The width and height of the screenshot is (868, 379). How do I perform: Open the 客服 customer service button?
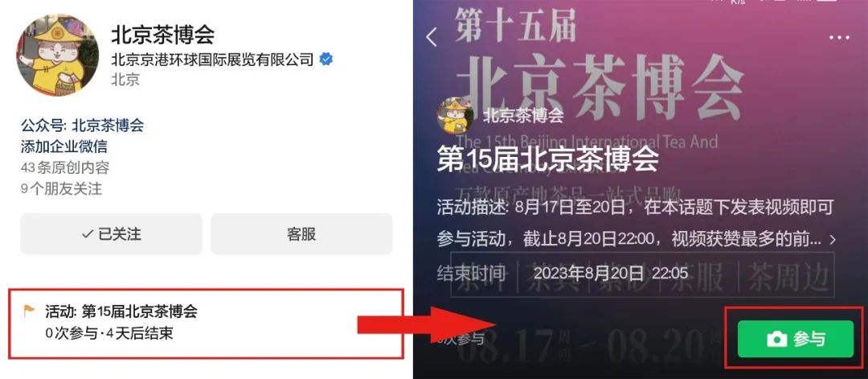tap(301, 234)
